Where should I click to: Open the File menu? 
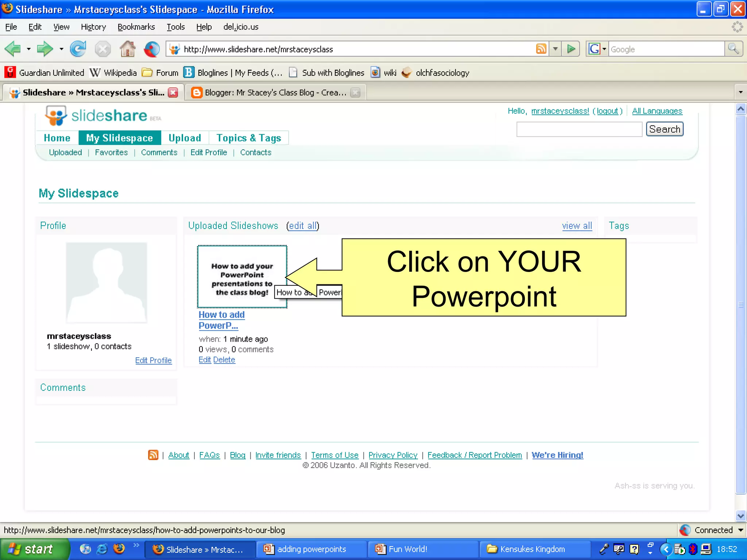pos(11,27)
